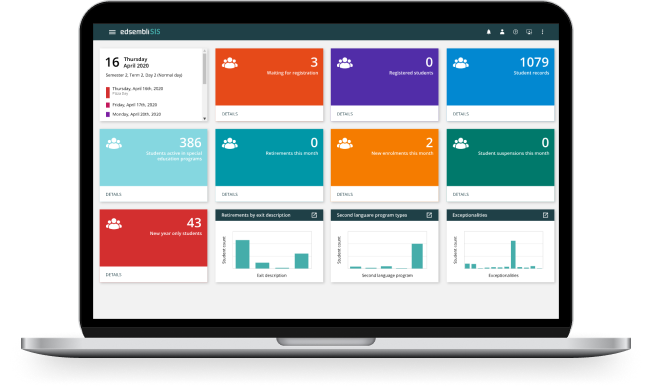Screen dimensions: 652x386
Task: Open the hamburger menu beside edsembli SIS
Action: tap(112, 32)
